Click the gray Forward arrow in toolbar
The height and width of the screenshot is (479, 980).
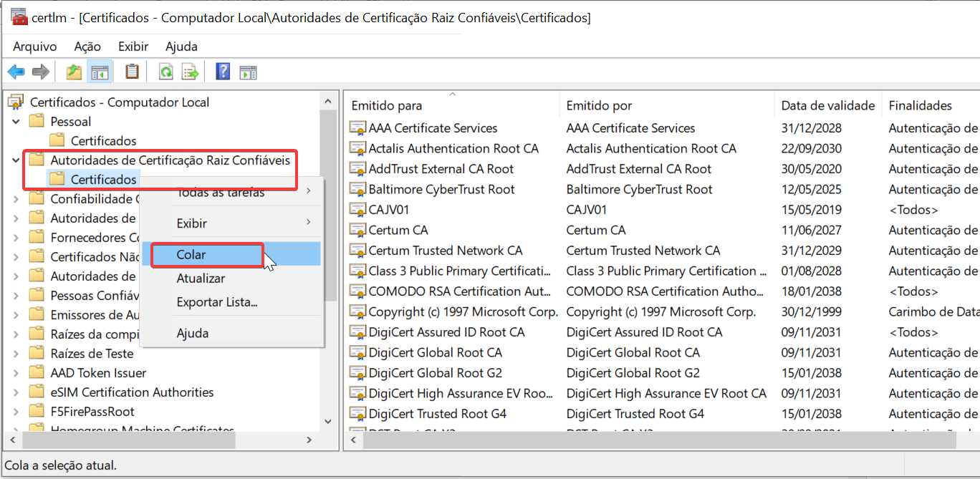click(41, 72)
